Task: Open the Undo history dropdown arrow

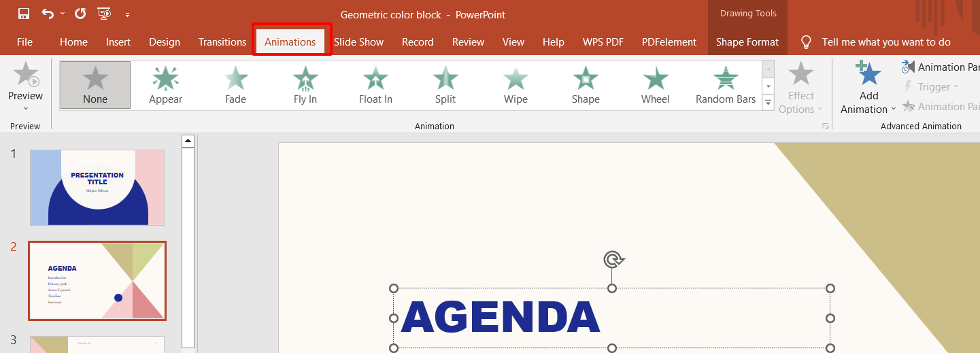Action: tap(63, 14)
